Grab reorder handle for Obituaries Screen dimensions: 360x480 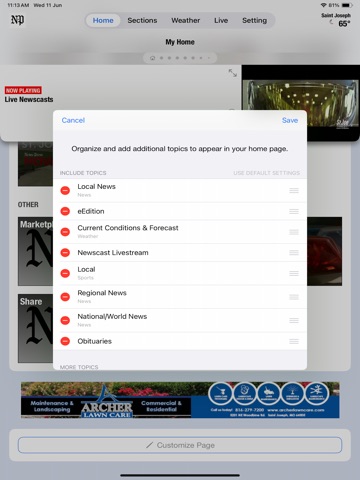click(x=294, y=341)
